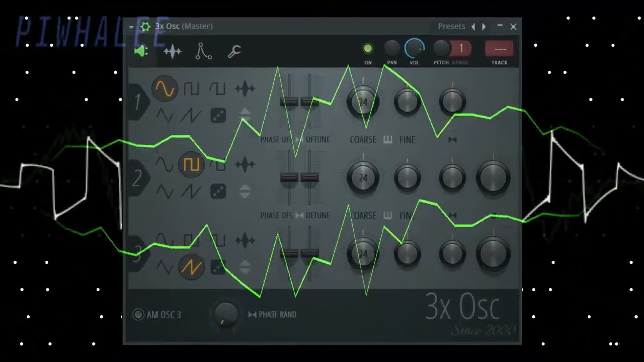Click the PHASE RAND knob
The image size is (644, 362).
[x=226, y=314]
